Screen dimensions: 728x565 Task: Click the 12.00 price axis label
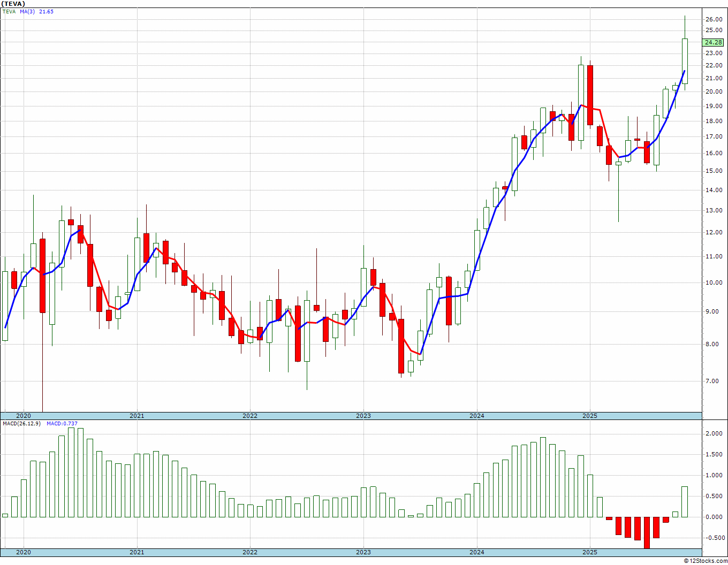coord(714,232)
